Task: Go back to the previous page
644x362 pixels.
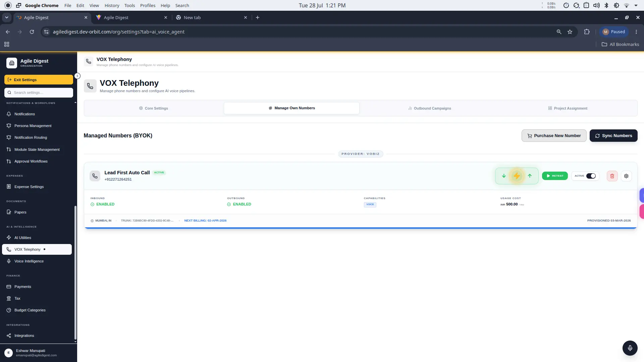Action: click(8, 32)
